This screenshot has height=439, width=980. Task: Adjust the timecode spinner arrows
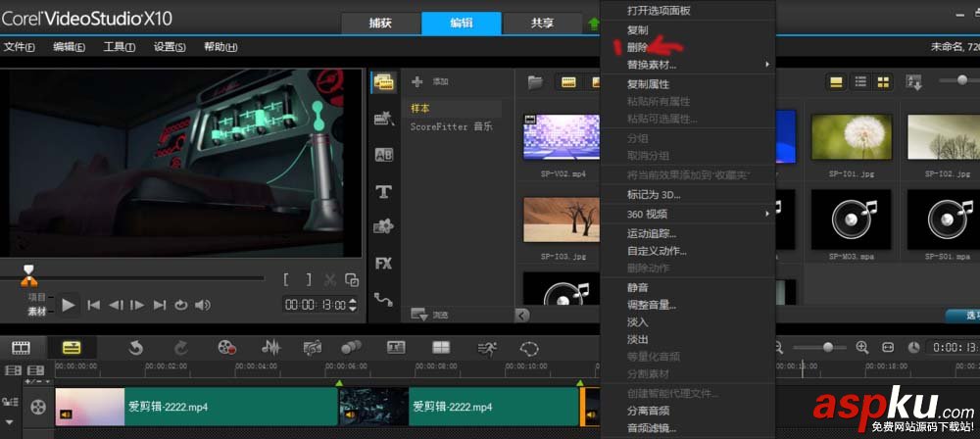[353, 305]
